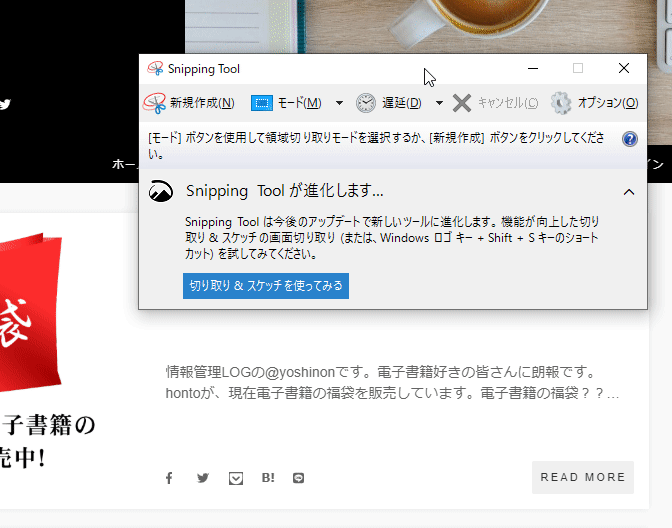The width and height of the screenshot is (672, 528).
Task: Share article via LINE icon
Action: click(299, 478)
